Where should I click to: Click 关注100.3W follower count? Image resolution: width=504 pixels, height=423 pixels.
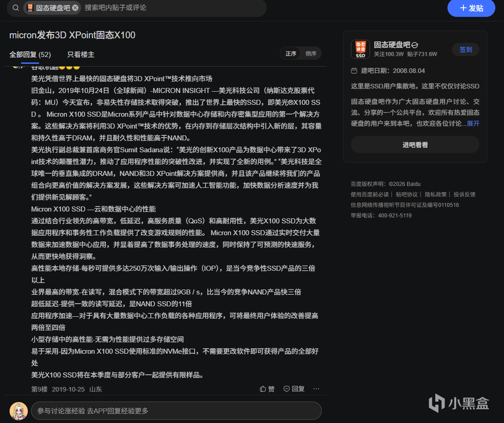[389, 54]
